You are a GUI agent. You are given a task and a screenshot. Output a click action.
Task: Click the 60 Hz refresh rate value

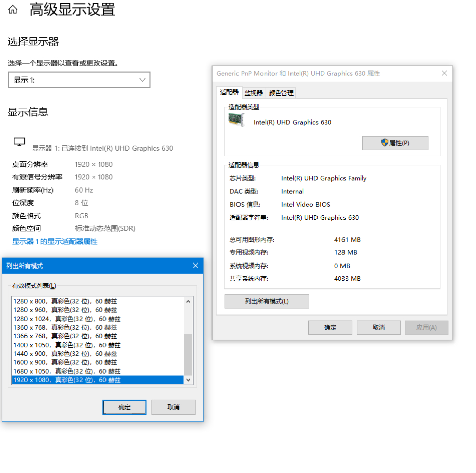[x=84, y=190]
